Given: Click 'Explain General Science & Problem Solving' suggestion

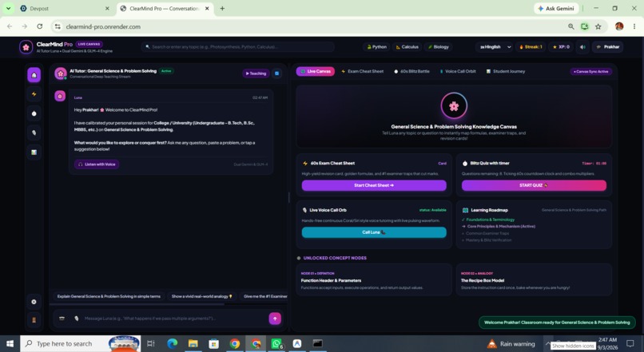Looking at the screenshot, I should [x=109, y=296].
